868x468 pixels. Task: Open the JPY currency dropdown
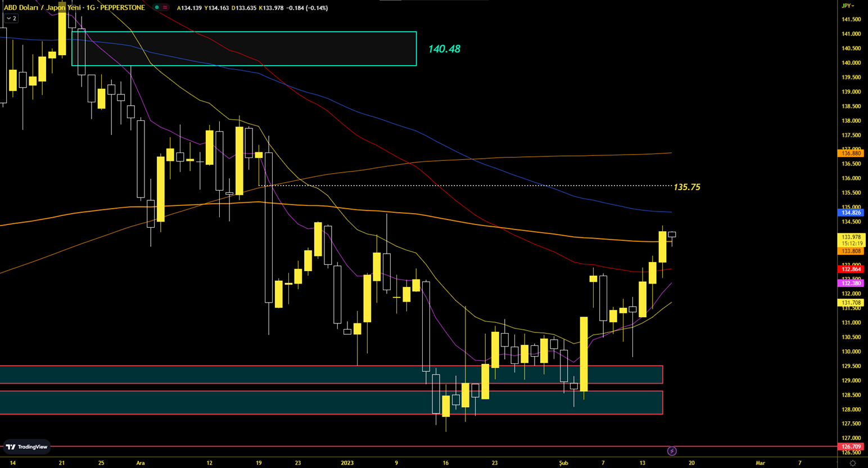click(x=847, y=6)
